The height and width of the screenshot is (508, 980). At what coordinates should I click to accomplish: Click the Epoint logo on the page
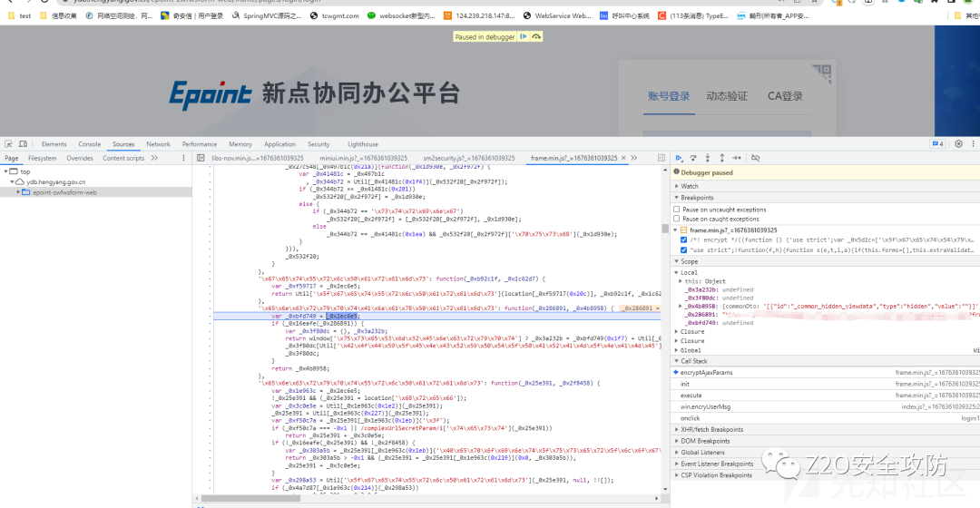(x=210, y=94)
